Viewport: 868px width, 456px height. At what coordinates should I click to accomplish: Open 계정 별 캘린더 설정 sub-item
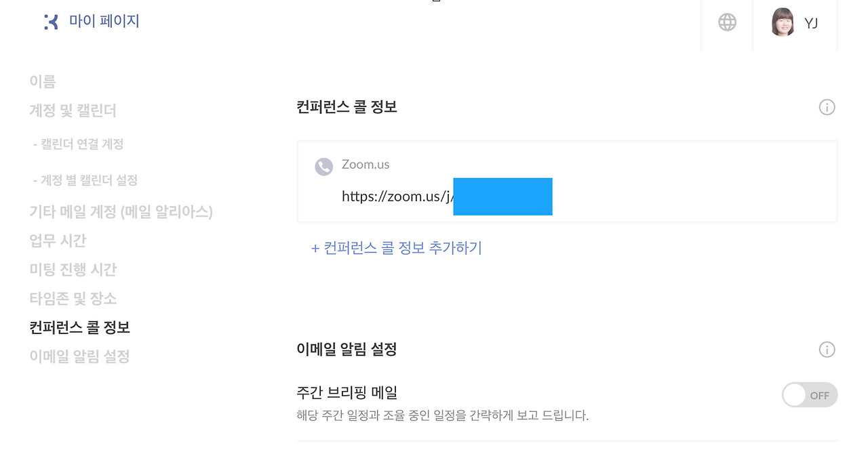click(85, 180)
